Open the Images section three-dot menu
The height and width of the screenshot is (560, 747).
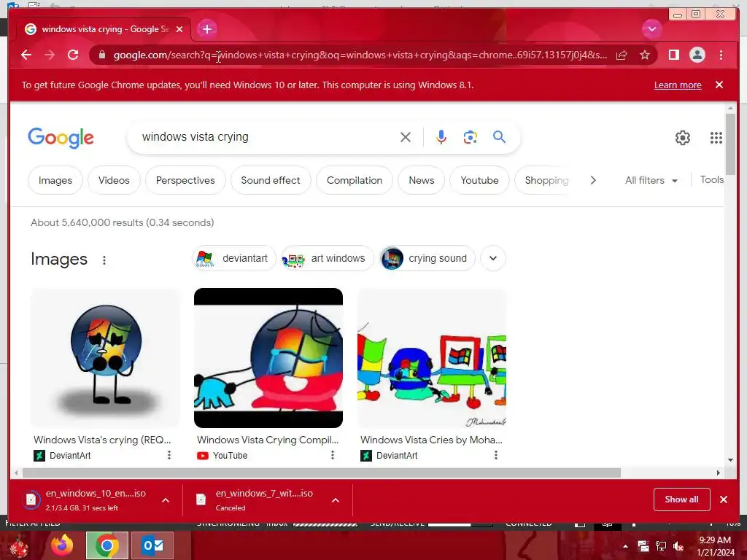click(104, 260)
